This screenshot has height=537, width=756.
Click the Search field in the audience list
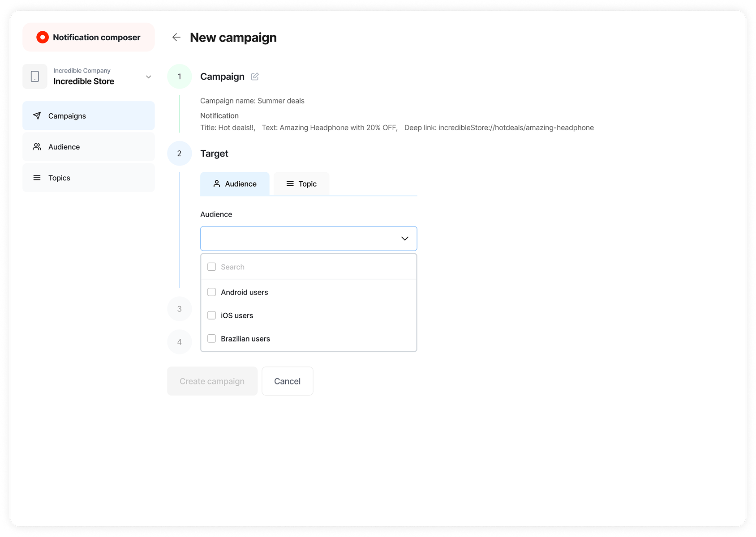(314, 267)
